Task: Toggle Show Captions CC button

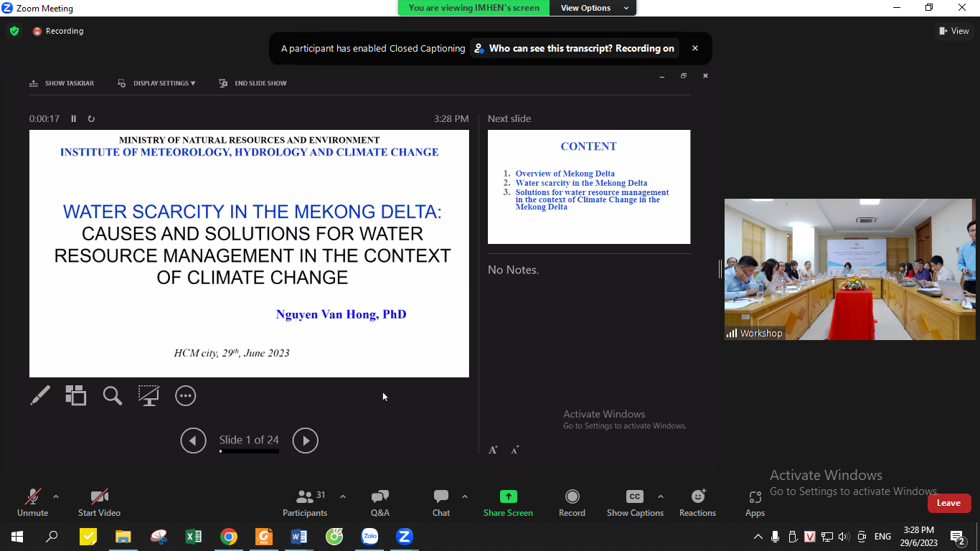Action: [635, 497]
